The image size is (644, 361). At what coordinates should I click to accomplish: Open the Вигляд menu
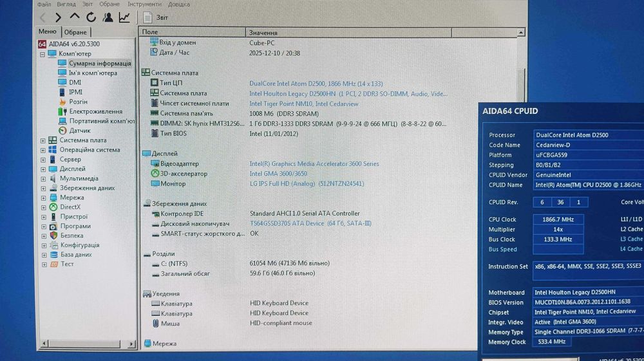(66, 4)
